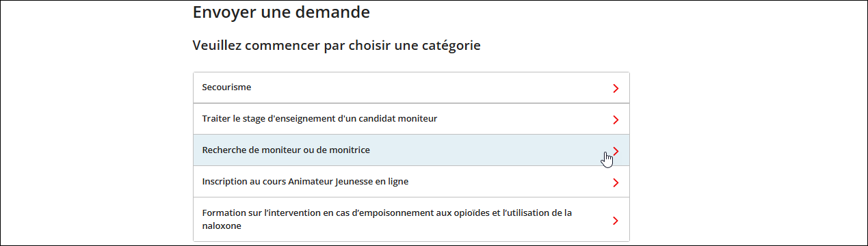Click the red chevron for Inscription Animateur Jeunesse
The width and height of the screenshot is (868, 246).
pyautogui.click(x=616, y=182)
